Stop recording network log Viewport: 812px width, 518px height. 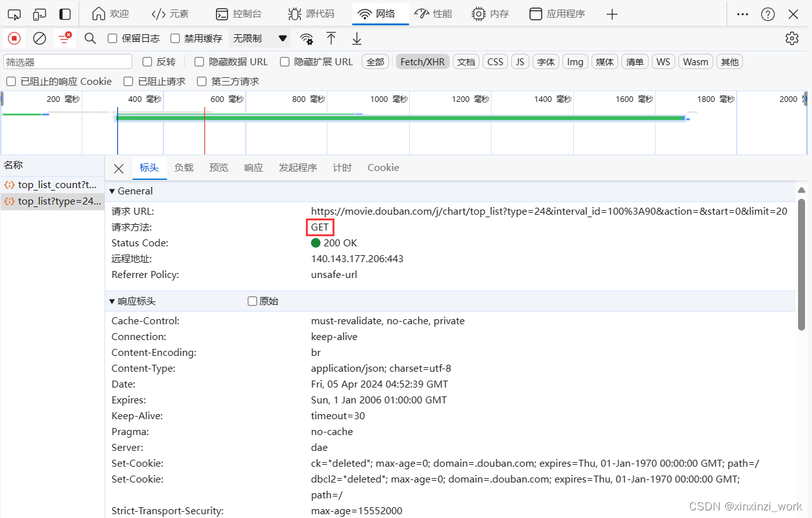pyautogui.click(x=14, y=39)
